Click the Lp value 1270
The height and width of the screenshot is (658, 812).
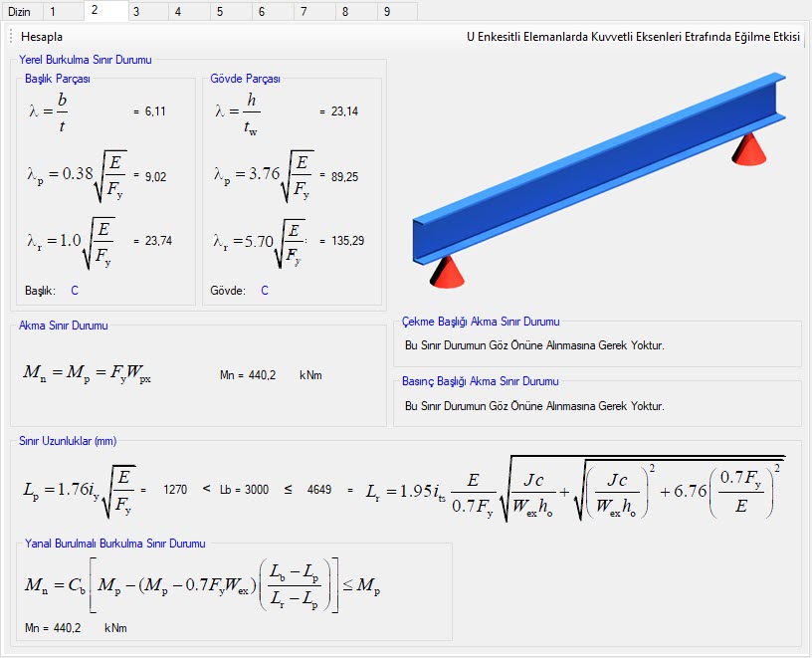click(175, 490)
